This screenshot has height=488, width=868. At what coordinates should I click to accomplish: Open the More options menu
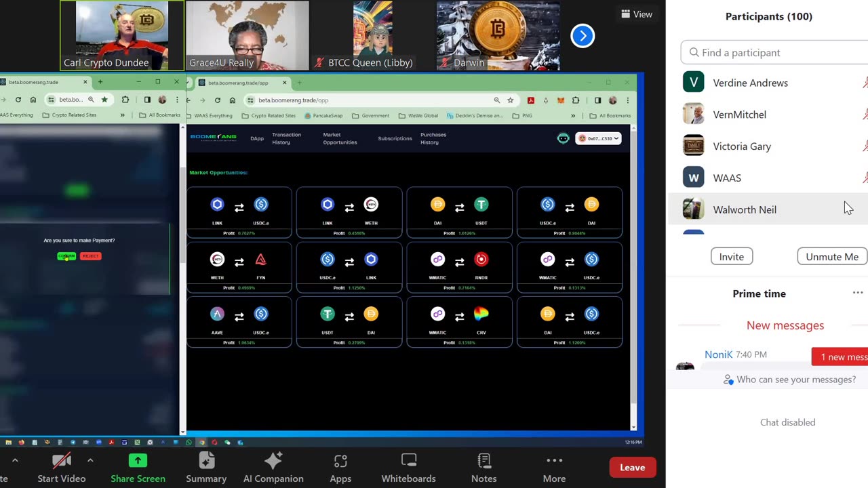(x=554, y=468)
